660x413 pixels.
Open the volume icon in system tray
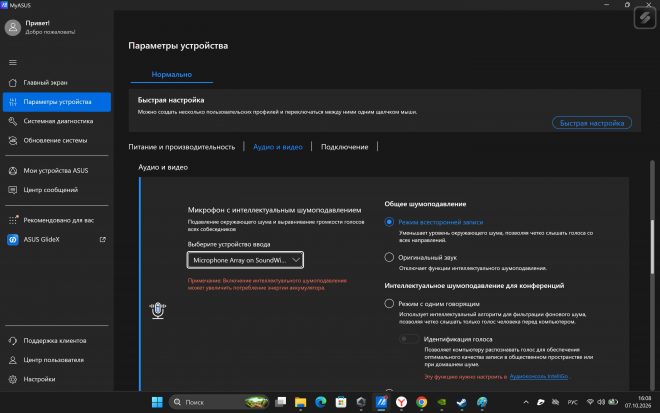click(x=601, y=402)
